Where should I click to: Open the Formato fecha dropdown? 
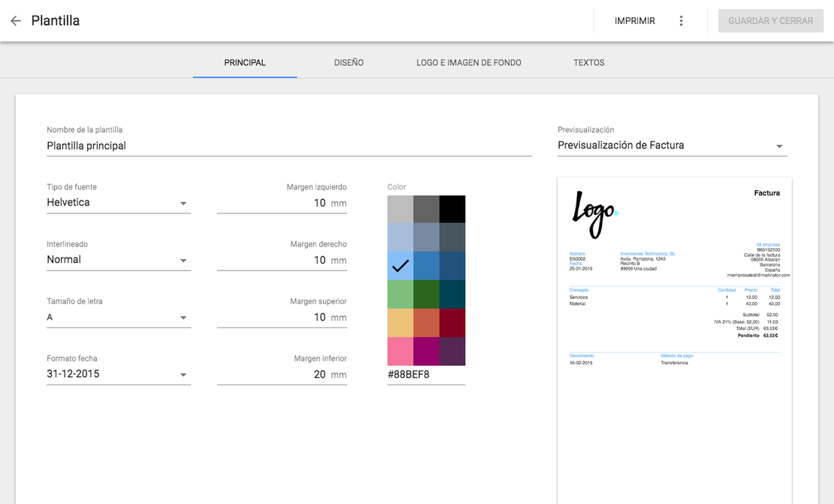tap(119, 374)
